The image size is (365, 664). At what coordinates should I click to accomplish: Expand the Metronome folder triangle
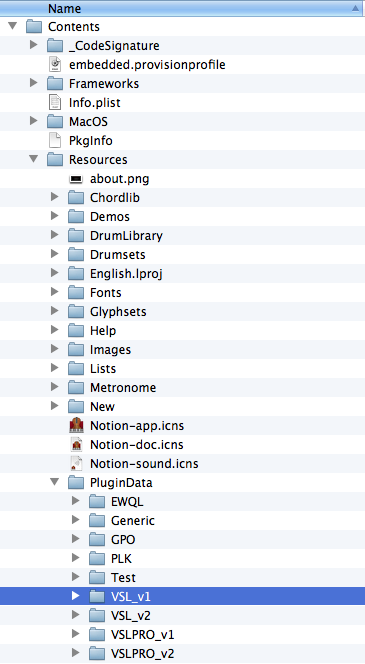pyautogui.click(x=55, y=387)
